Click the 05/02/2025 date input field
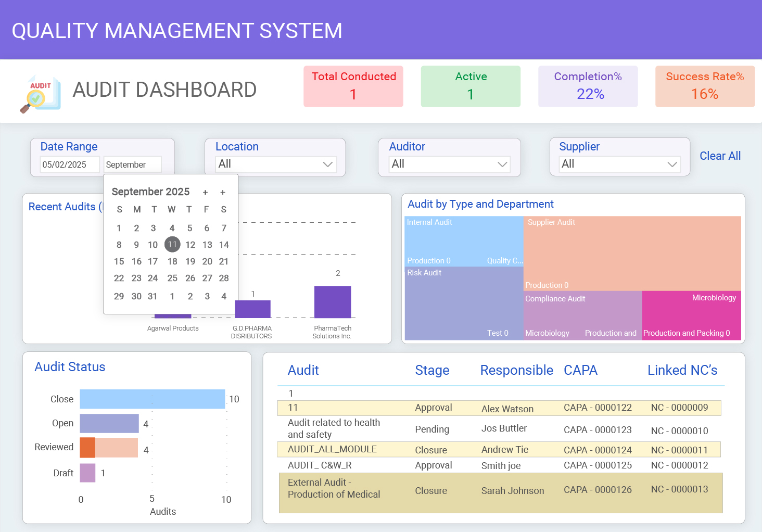762x532 pixels. click(x=69, y=164)
